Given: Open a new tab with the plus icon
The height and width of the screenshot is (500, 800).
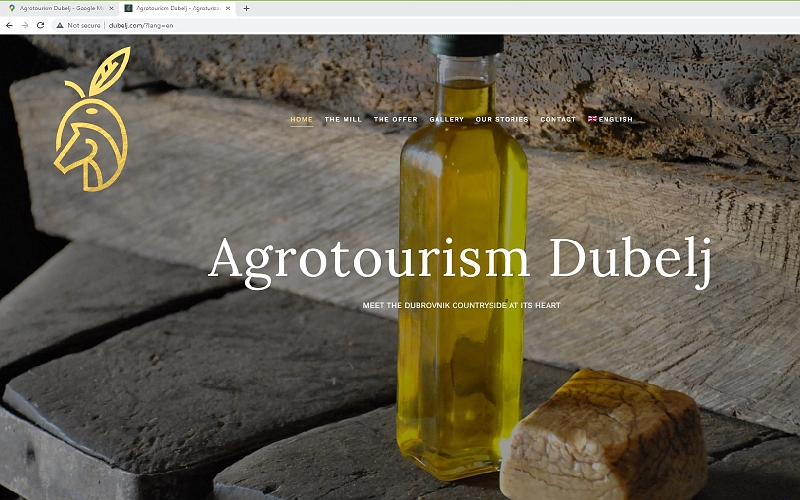Looking at the screenshot, I should click(x=246, y=8).
